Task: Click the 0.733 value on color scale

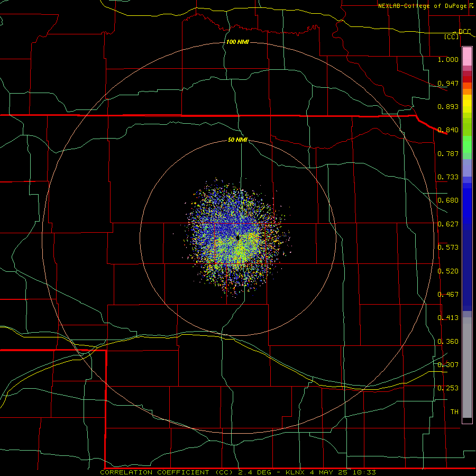Action: tap(448, 177)
